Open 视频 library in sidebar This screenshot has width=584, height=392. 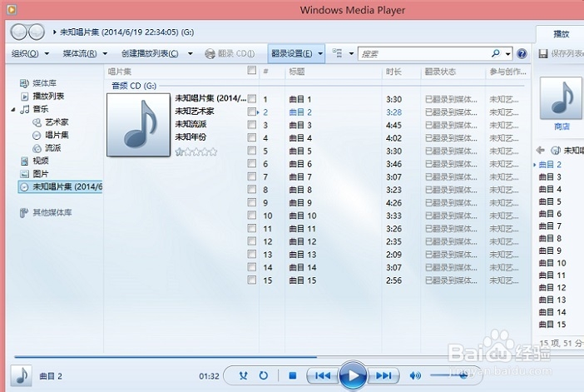click(x=41, y=161)
